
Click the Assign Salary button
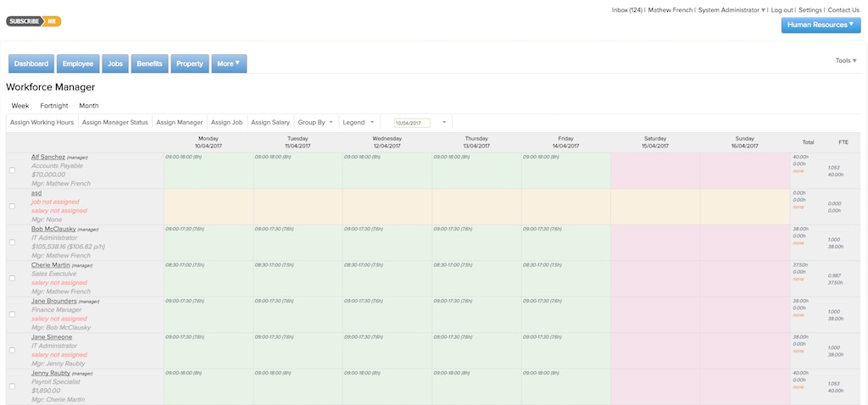(270, 123)
